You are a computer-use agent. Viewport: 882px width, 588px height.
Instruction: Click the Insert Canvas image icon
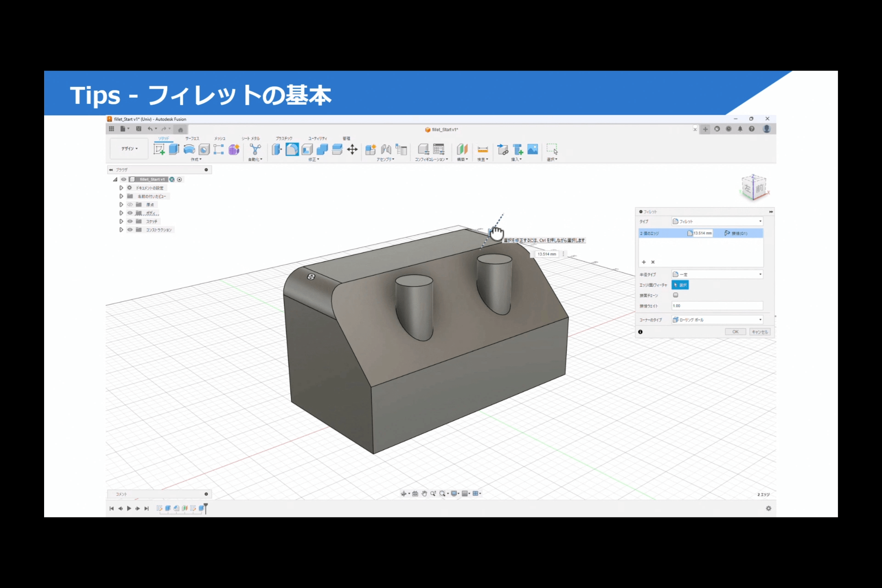click(533, 149)
